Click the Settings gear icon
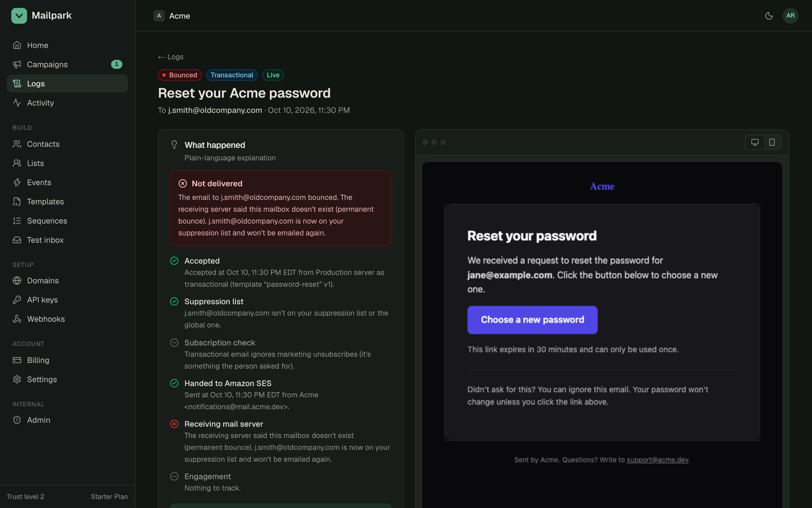 (x=17, y=379)
